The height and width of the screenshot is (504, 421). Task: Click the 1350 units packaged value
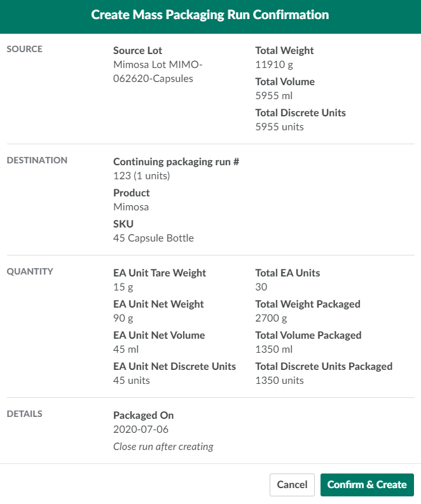point(280,380)
